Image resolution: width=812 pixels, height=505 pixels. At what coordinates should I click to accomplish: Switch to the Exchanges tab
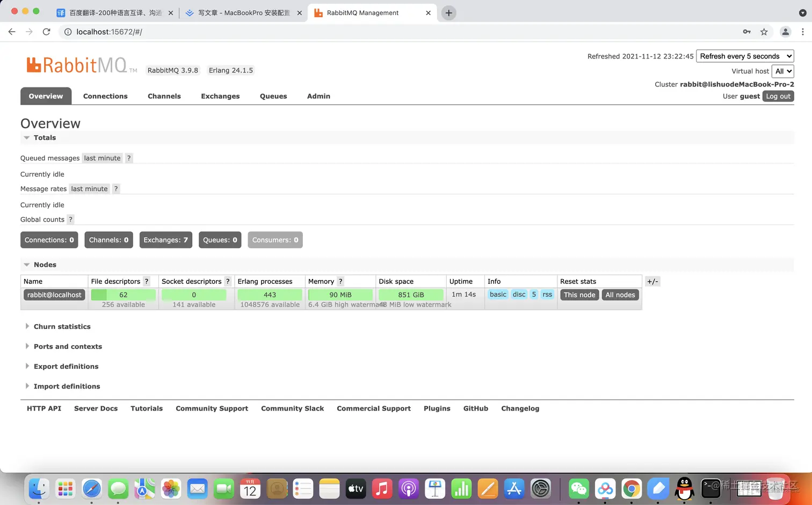tap(220, 97)
